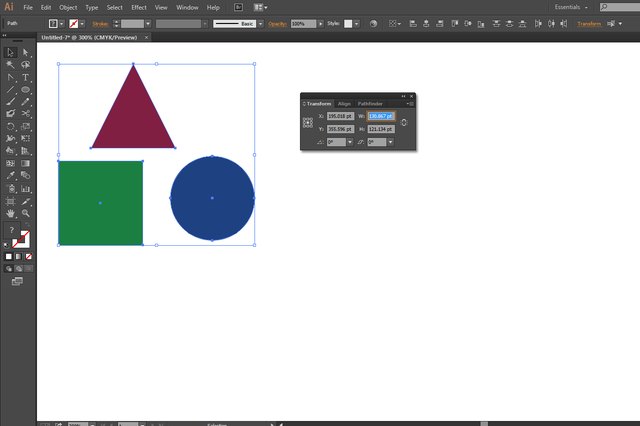The height and width of the screenshot is (426, 640).
Task: Select the Pen tool
Action: coord(10,77)
